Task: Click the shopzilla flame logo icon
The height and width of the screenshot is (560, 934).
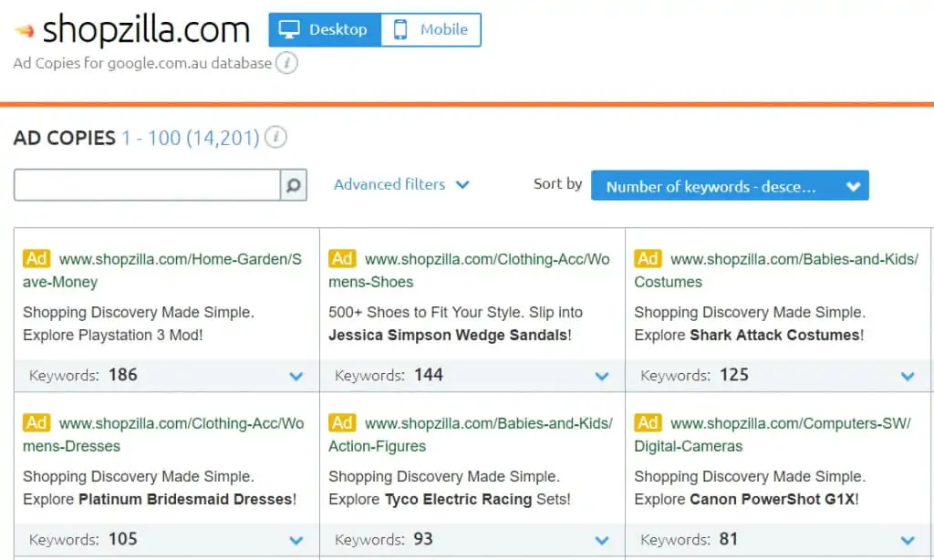Action: point(25,30)
